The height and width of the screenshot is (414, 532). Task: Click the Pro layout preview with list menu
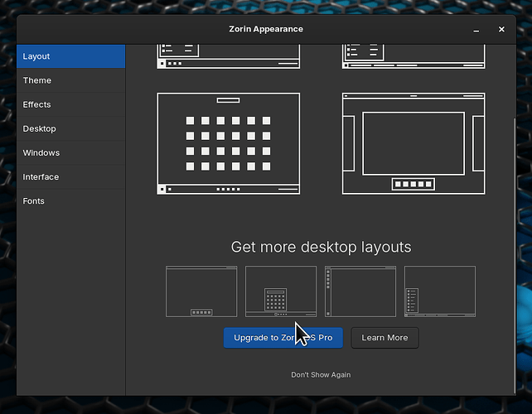(x=440, y=291)
